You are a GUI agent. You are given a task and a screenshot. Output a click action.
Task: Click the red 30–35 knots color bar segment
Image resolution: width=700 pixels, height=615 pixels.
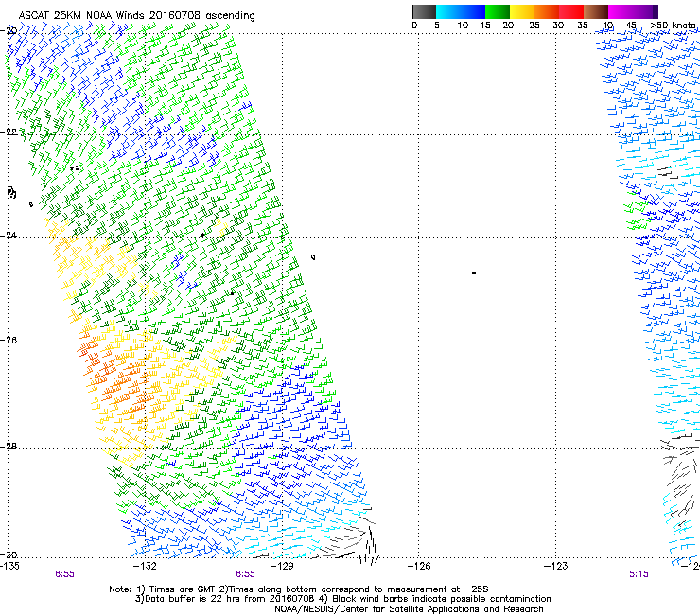571,11
